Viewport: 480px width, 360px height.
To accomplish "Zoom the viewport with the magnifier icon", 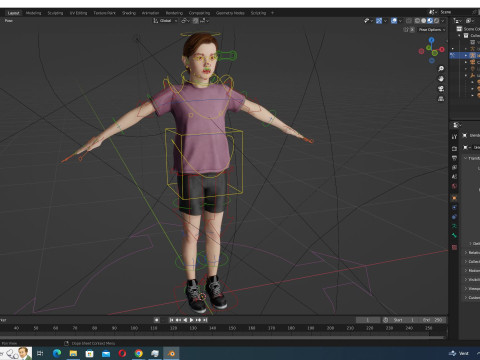I will pos(441,69).
